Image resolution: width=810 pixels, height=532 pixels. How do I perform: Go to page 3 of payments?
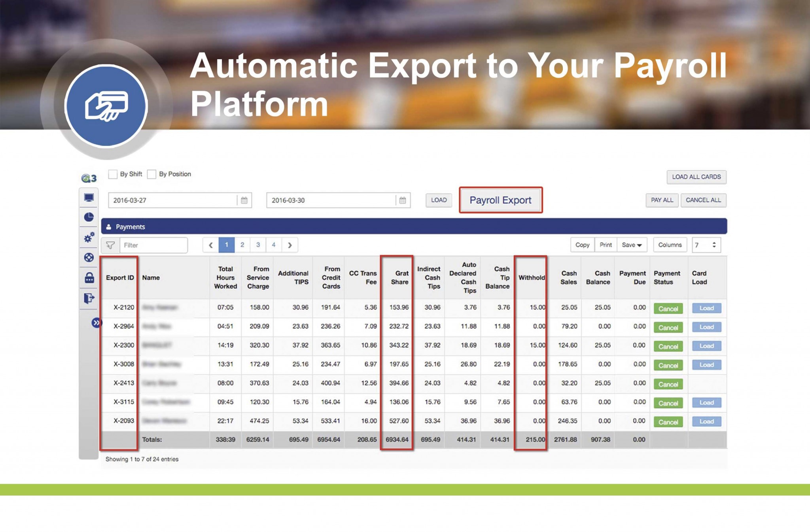(x=258, y=245)
